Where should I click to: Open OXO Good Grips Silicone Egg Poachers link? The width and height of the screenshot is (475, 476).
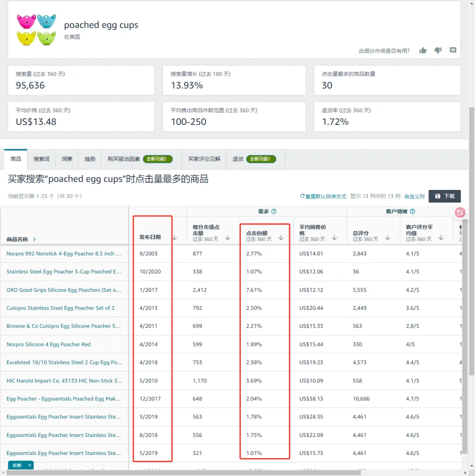click(x=64, y=290)
